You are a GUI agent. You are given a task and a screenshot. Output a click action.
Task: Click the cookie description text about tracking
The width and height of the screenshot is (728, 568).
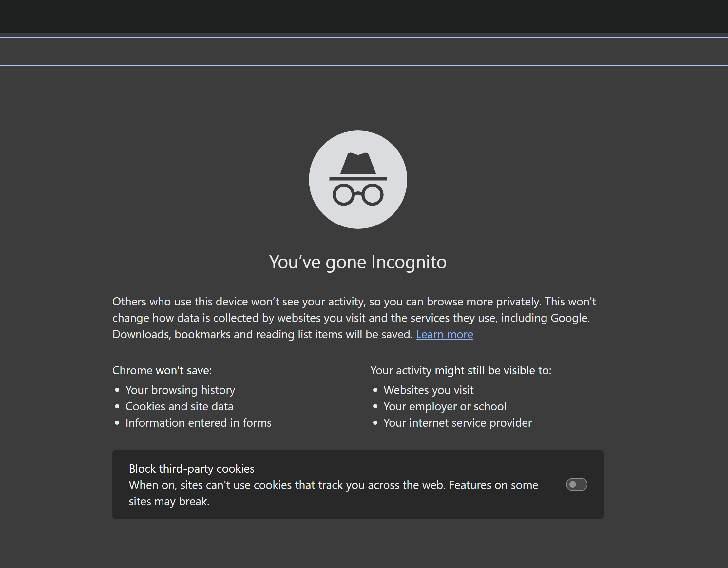pos(333,485)
